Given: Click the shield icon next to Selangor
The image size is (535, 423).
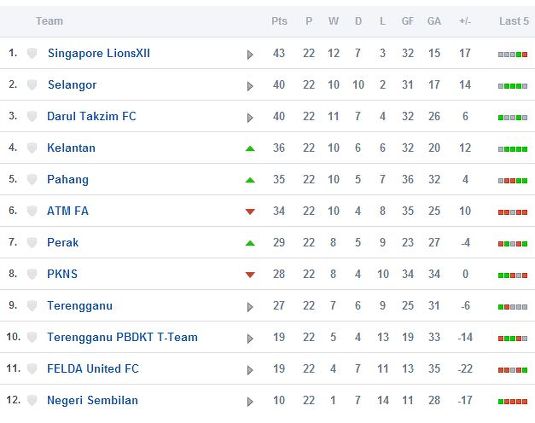Looking at the screenshot, I should pos(32,85).
